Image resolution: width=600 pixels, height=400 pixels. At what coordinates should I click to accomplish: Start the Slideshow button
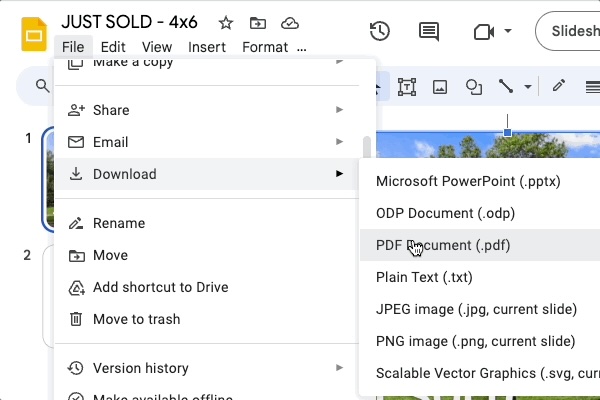(568, 31)
